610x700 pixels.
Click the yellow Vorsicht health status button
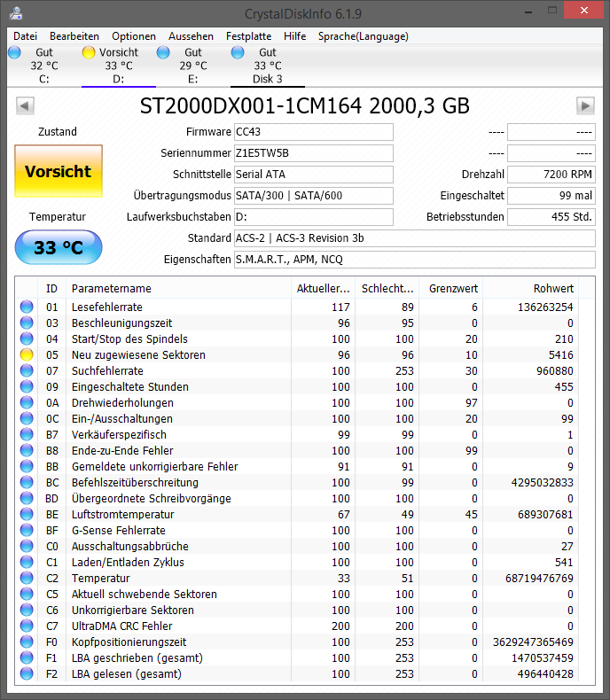click(x=59, y=171)
